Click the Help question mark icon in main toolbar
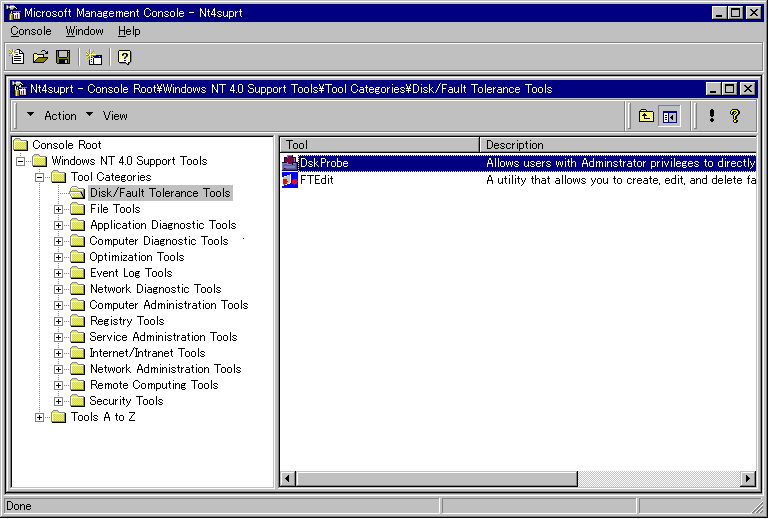Screen dimensions: 768x519 point(124,57)
